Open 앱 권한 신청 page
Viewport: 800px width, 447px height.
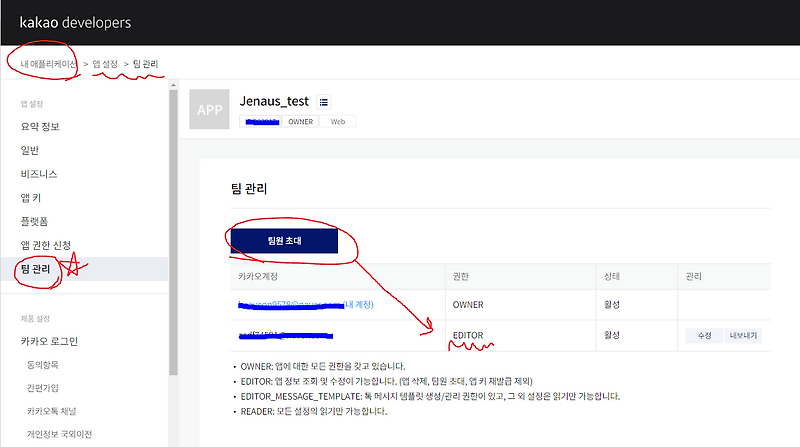coord(46,245)
